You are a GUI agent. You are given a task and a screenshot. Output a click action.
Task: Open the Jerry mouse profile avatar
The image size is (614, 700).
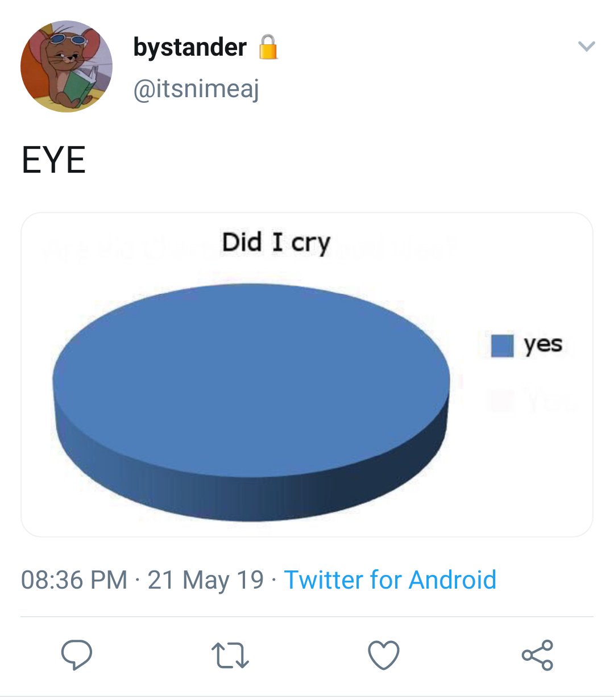tap(67, 66)
